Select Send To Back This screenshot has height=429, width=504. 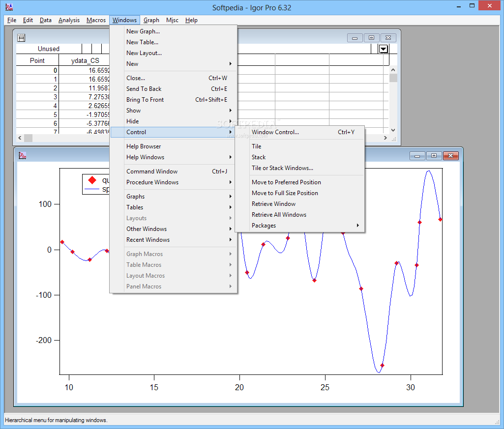click(x=174, y=89)
